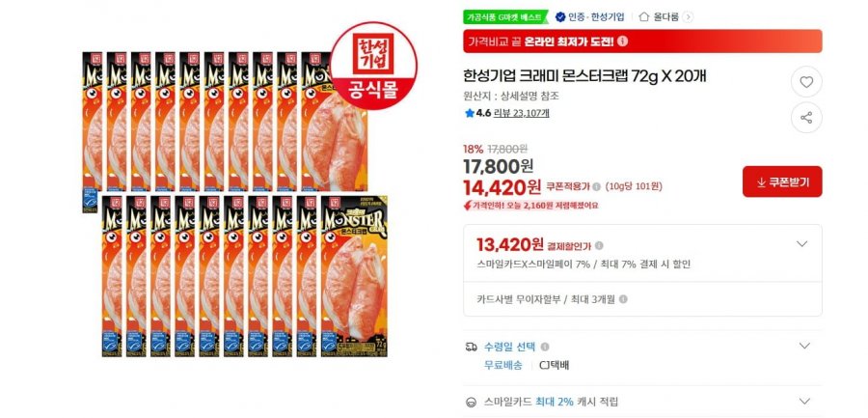Click the blue verified badge 인증 한성기업
The image size is (868, 418).
click(589, 17)
